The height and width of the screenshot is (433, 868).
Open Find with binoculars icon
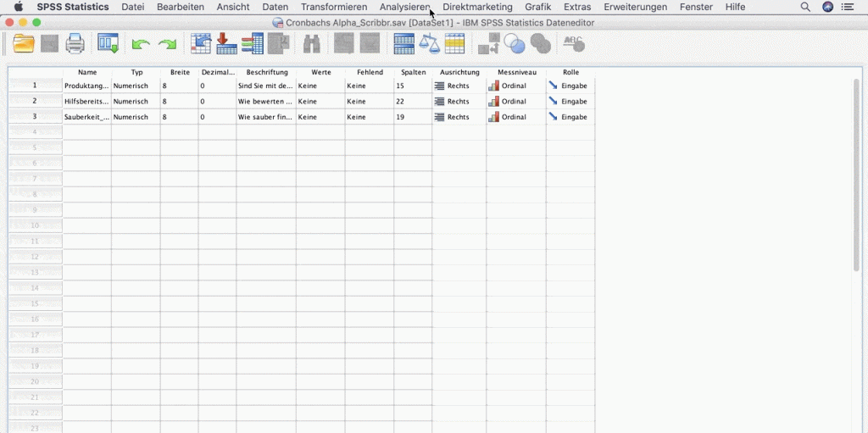coord(312,44)
